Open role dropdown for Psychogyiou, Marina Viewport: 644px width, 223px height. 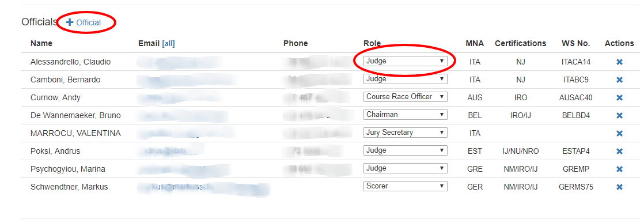(x=406, y=168)
